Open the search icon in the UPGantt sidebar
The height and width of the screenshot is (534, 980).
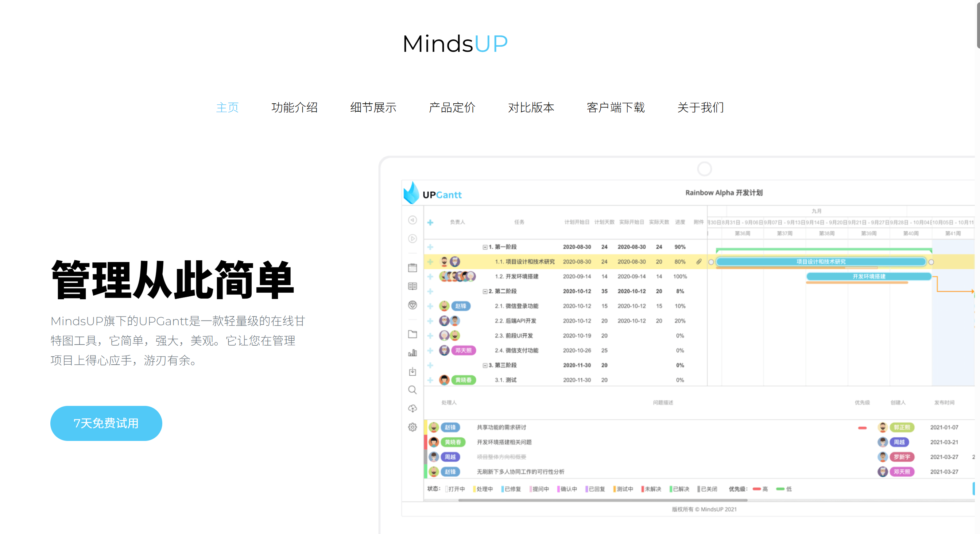click(412, 389)
